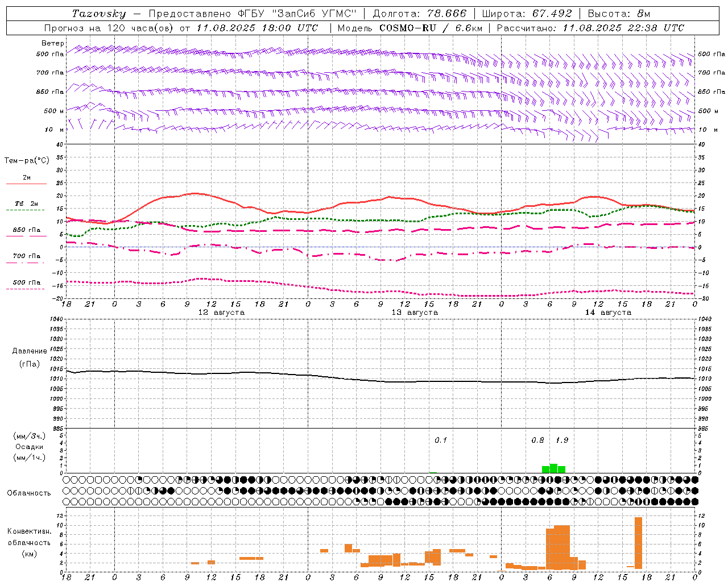Click the 'Осадки' precipitation label
Viewport: 728px width, 582px height.
tap(30, 447)
